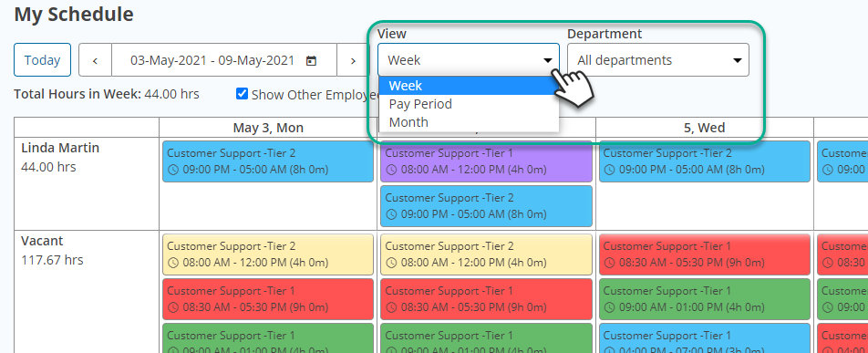The width and height of the screenshot is (868, 353).
Task: Go to next week using right arrow
Action: pyautogui.click(x=353, y=60)
